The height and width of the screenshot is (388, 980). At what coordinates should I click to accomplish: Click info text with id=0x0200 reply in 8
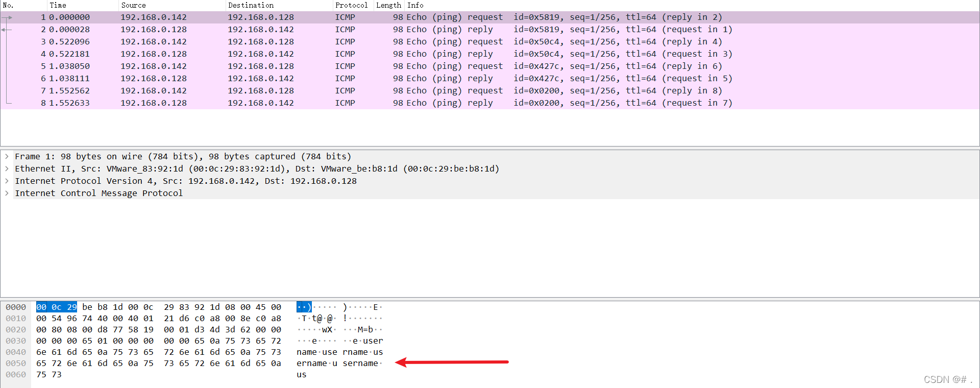564,90
